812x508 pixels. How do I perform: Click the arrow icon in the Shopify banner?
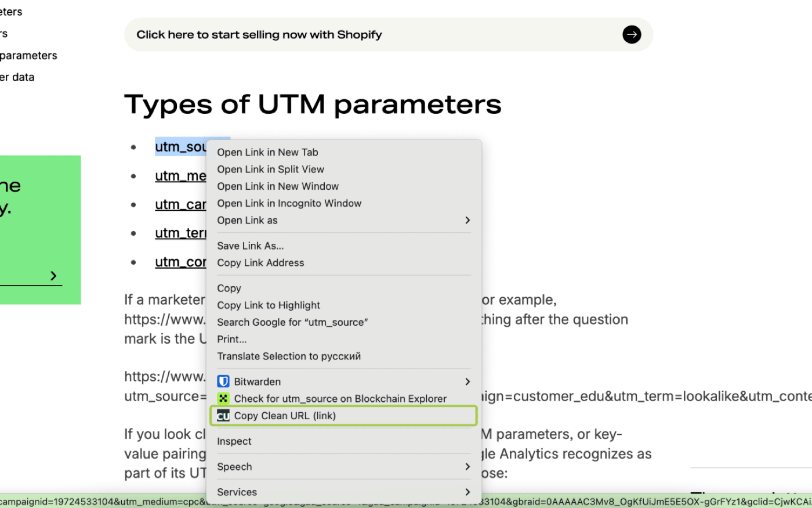point(632,35)
